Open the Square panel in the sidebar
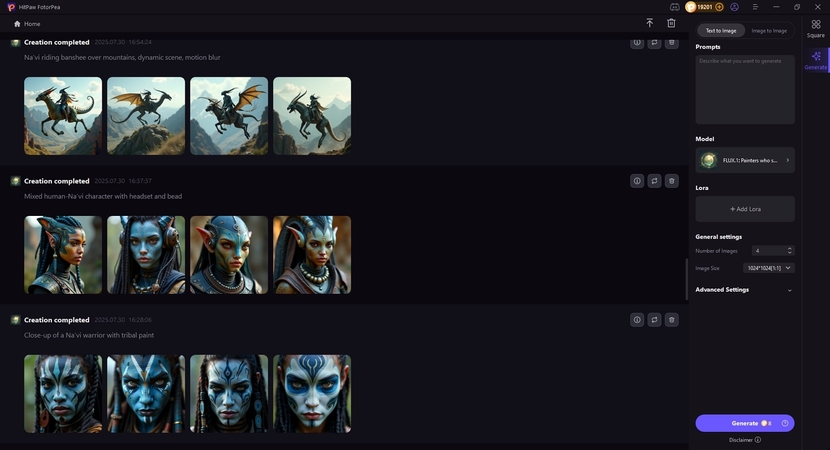Viewport: 830px width, 450px height. pyautogui.click(x=816, y=29)
